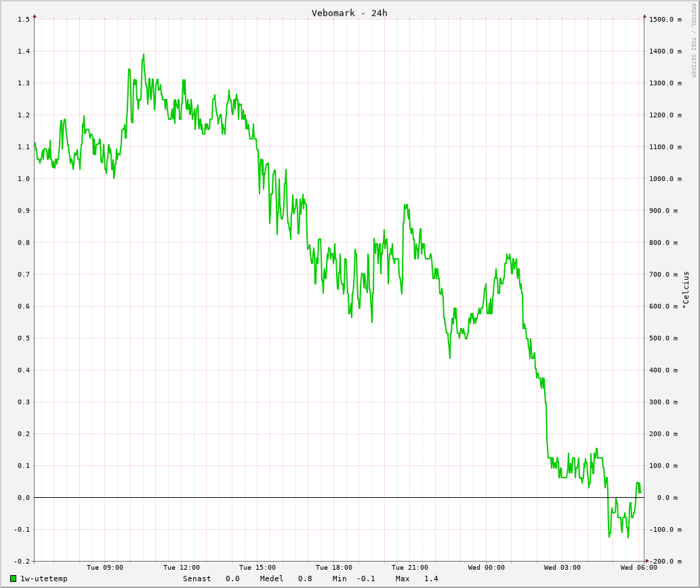Click the red arrow atop the left axis
This screenshot has width=700, height=588.
tap(35, 16)
